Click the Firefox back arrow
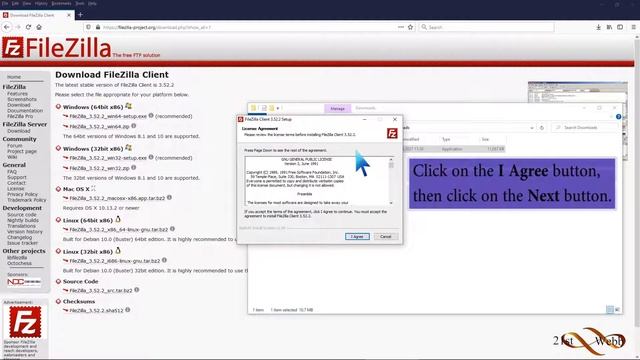 coord(7,27)
